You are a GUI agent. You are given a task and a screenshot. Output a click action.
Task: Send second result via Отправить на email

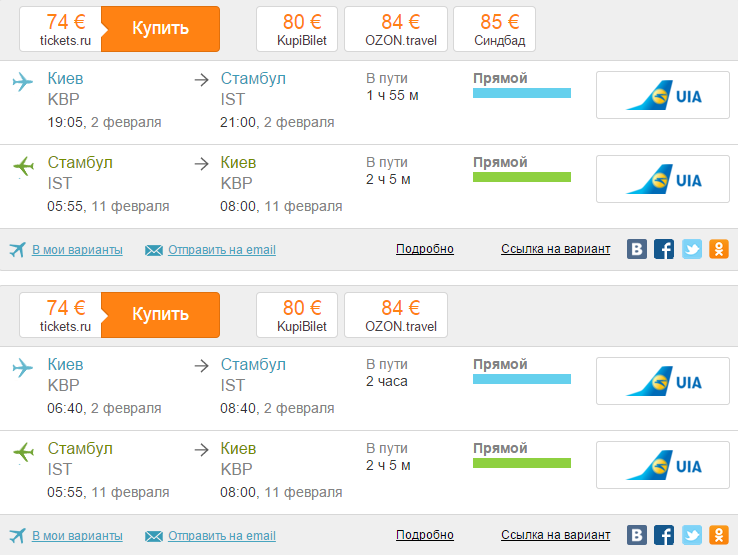point(221,536)
